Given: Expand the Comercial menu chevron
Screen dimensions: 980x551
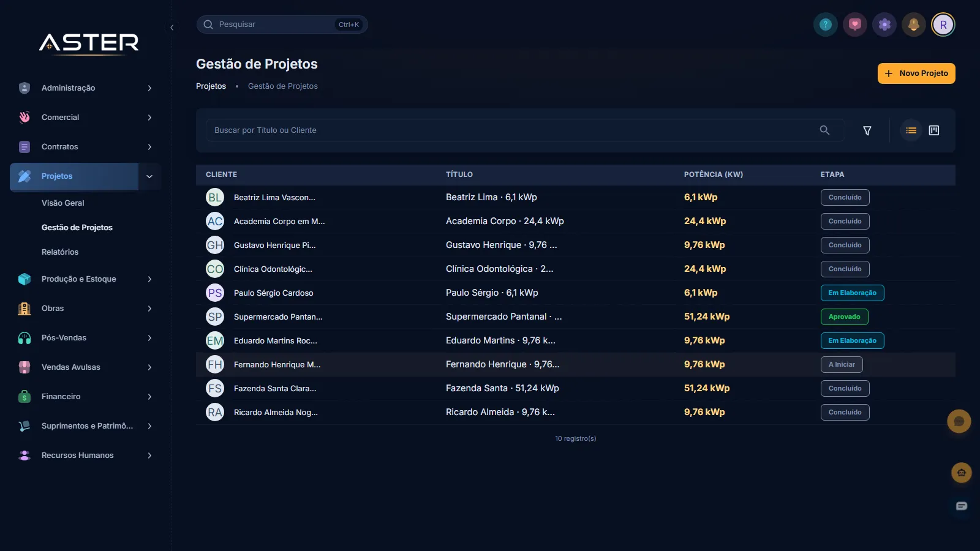Looking at the screenshot, I should pyautogui.click(x=149, y=118).
